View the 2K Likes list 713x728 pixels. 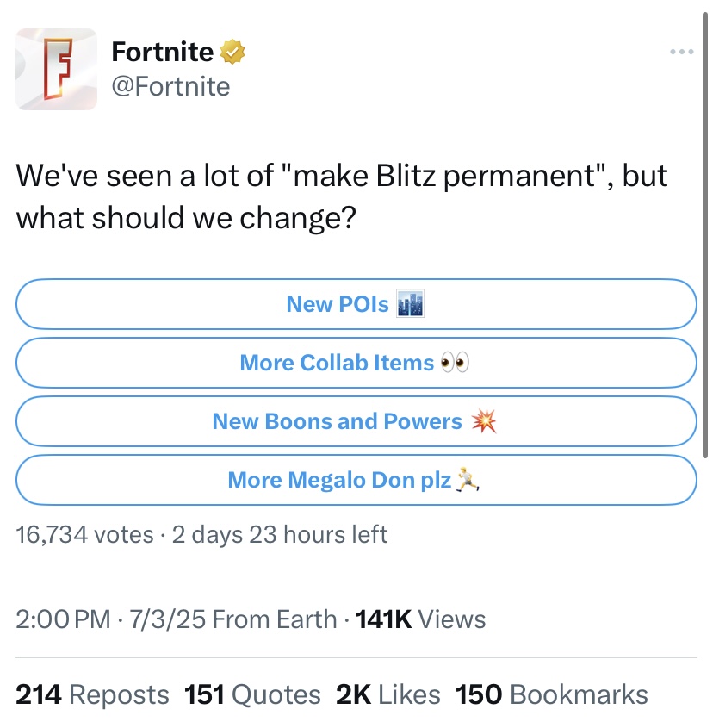388,694
